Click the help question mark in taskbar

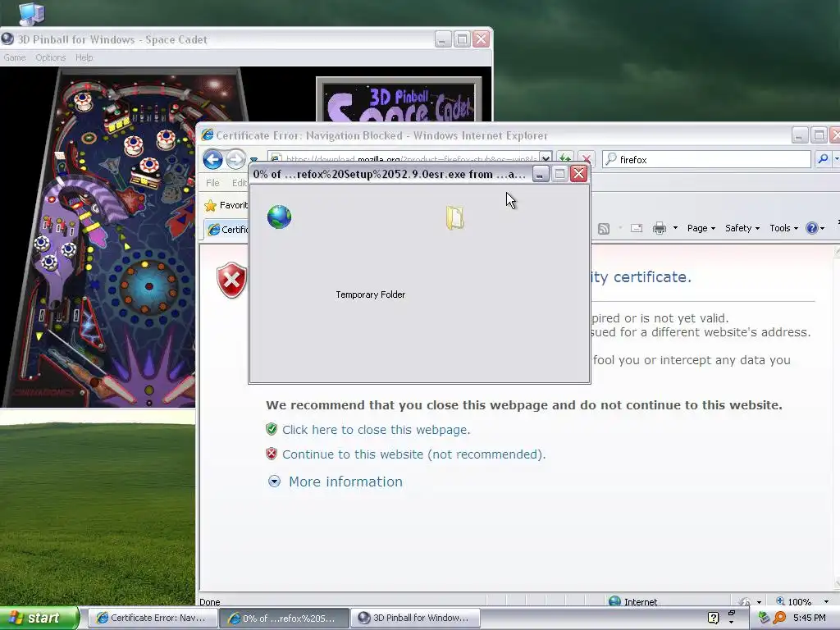coord(713,618)
